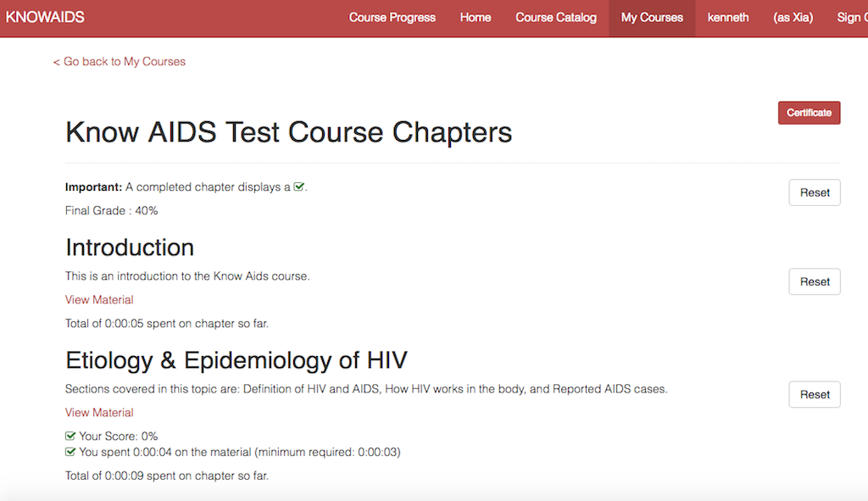
Task: Go to Home in the navigation bar
Action: click(476, 18)
